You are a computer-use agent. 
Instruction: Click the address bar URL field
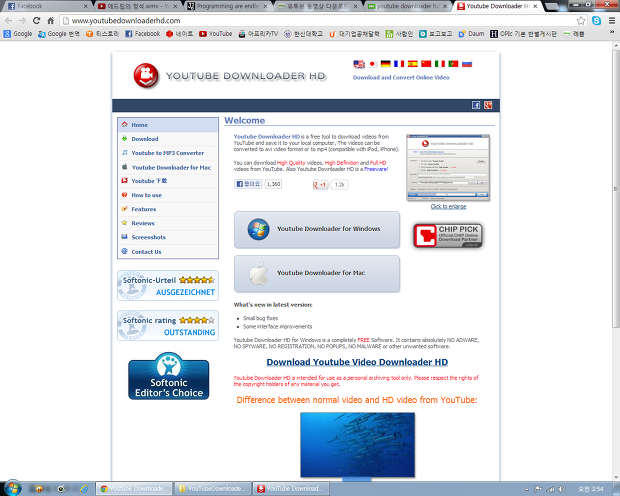click(x=316, y=21)
